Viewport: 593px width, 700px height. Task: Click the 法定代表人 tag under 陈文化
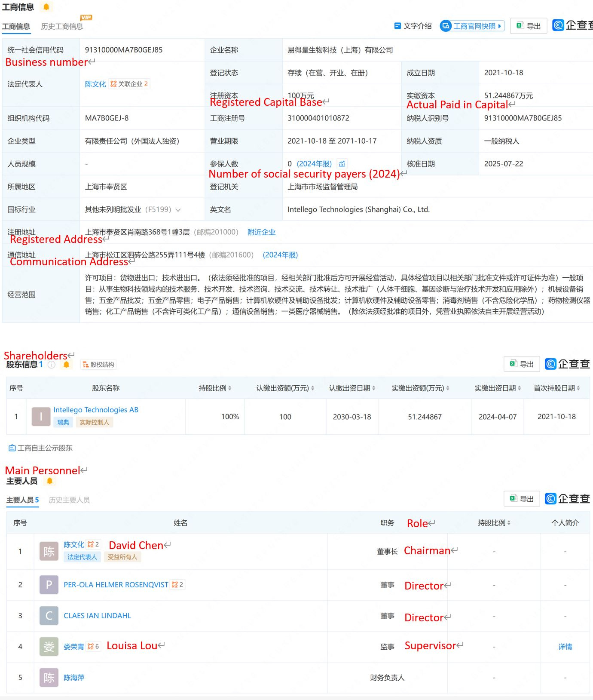click(82, 557)
